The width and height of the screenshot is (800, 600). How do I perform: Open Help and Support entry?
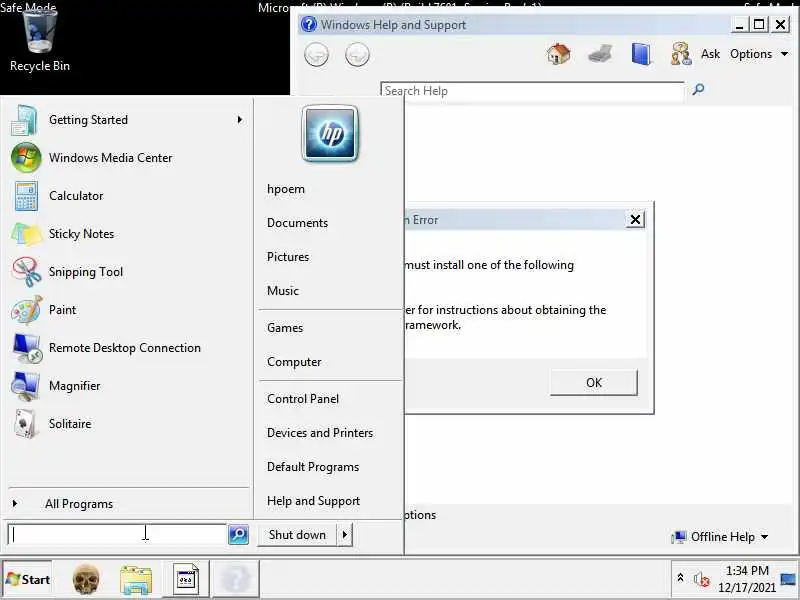tap(313, 501)
